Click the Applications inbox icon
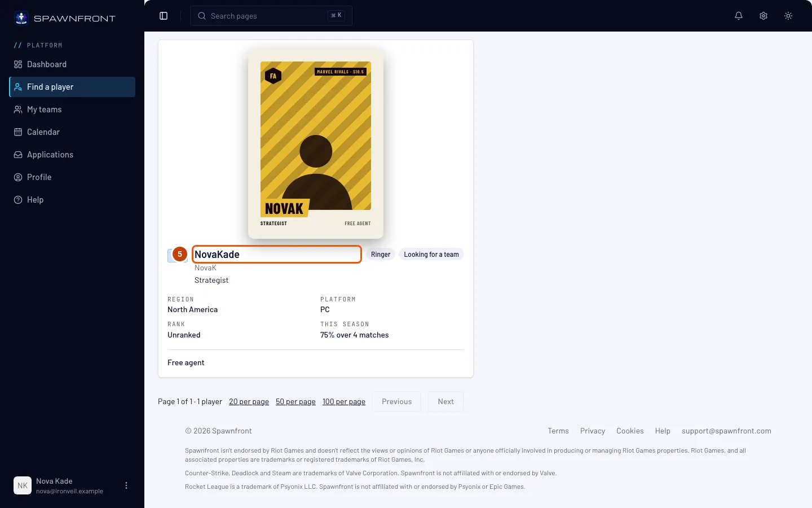812x508 pixels. point(18,155)
